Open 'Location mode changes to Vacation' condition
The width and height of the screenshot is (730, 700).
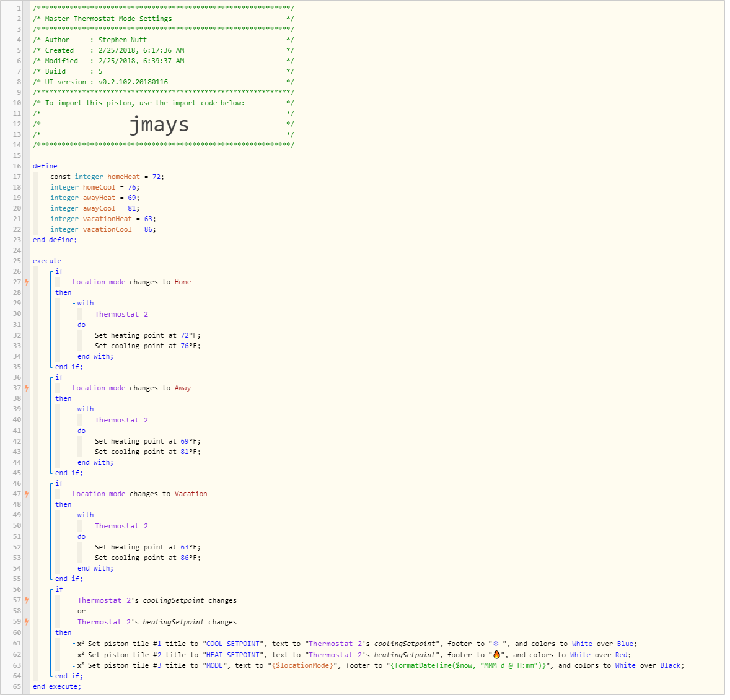tap(139, 494)
